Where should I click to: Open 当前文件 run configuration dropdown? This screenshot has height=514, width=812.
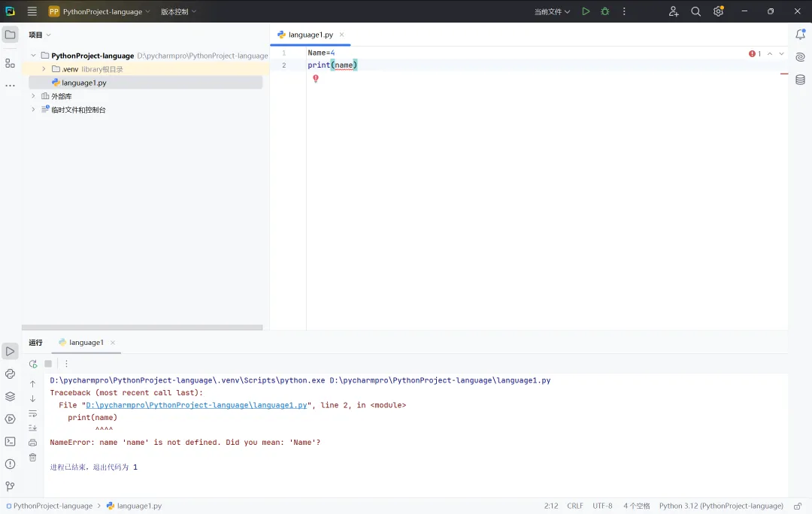[x=552, y=11]
